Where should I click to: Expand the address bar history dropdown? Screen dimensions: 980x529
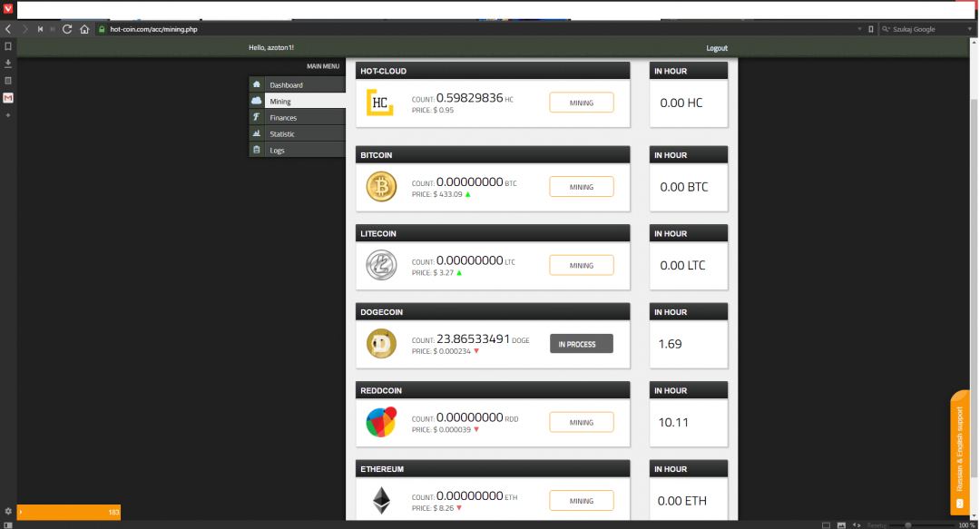click(859, 29)
